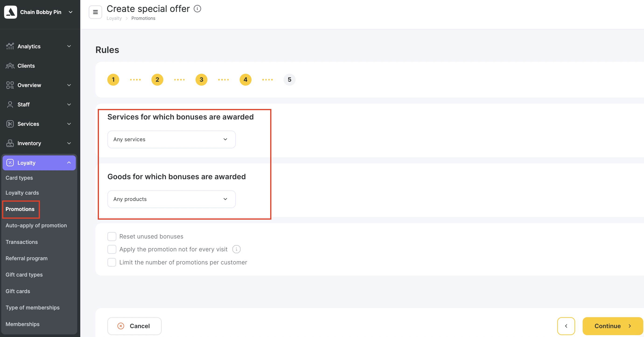This screenshot has height=337, width=644.
Task: Click the hamburger menu icon
Action: pos(95,12)
